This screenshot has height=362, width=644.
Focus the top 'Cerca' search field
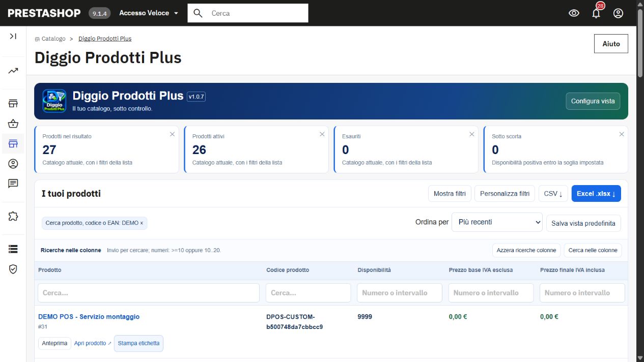pos(248,13)
